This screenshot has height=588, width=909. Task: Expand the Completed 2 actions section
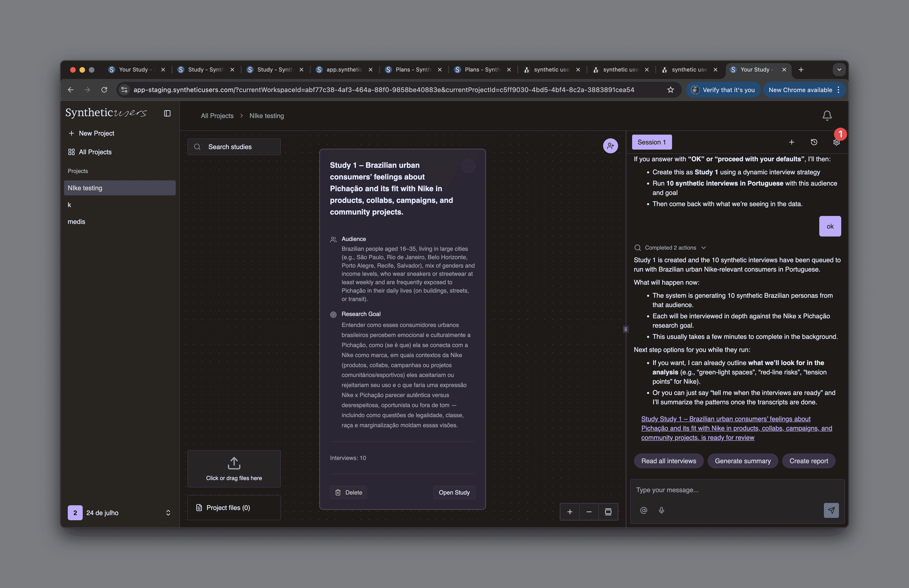coord(670,248)
